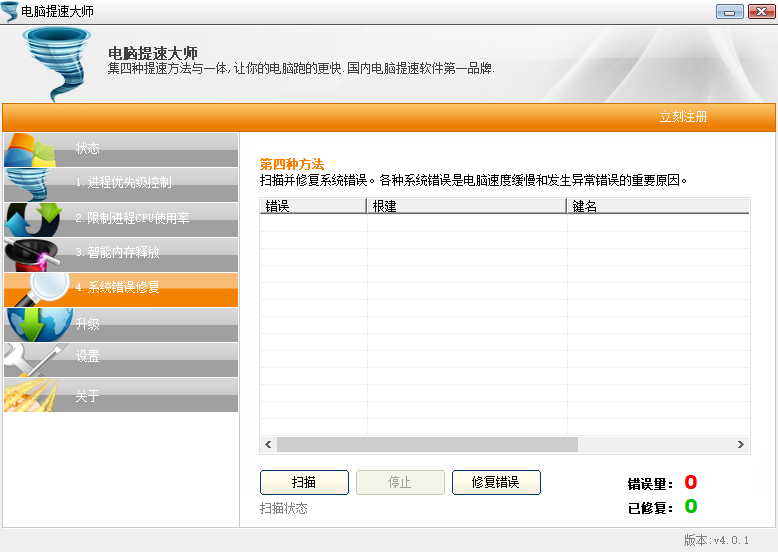Click the large tornado logo in the header
This screenshot has height=552, width=778.
tap(56, 62)
